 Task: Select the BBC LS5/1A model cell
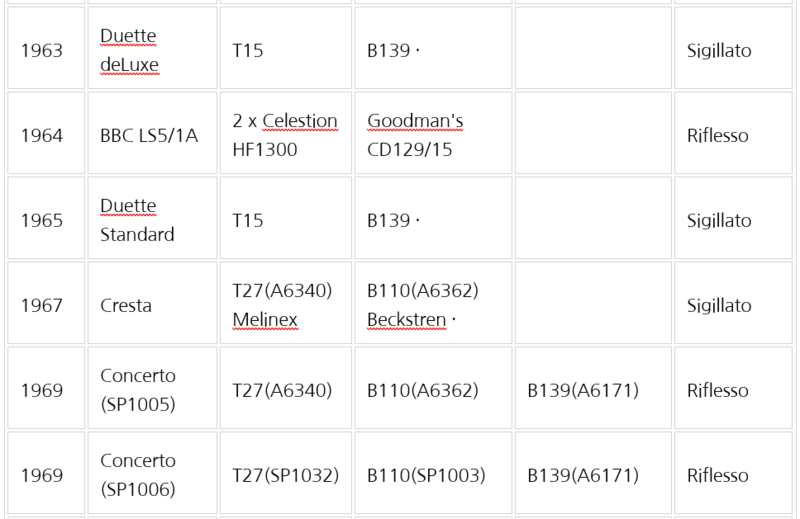point(149,135)
